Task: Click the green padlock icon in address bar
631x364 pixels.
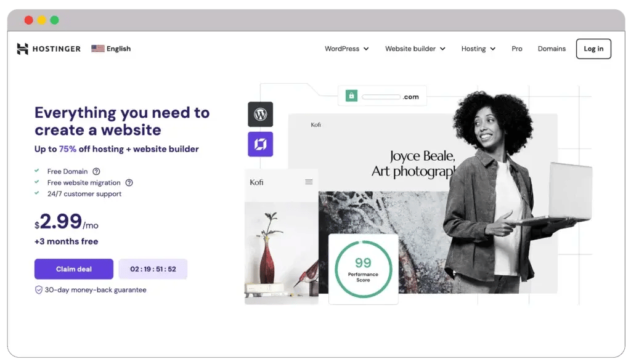Action: 351,96
